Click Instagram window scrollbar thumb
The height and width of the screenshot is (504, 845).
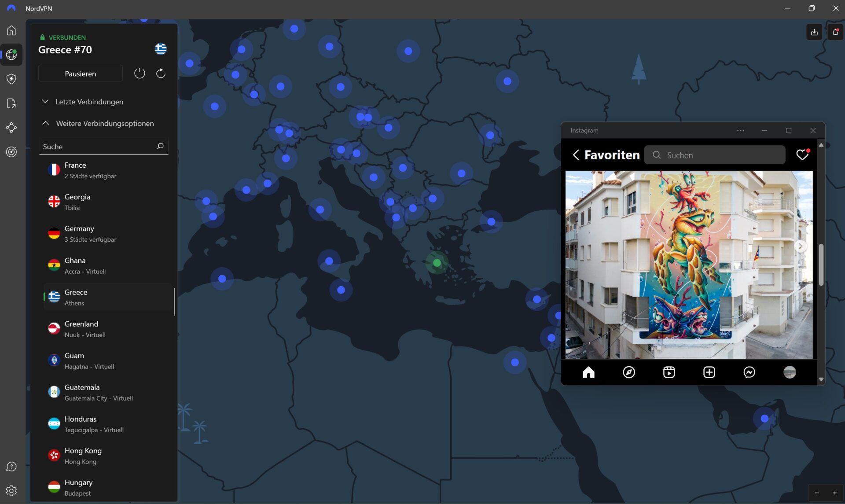pyautogui.click(x=821, y=264)
